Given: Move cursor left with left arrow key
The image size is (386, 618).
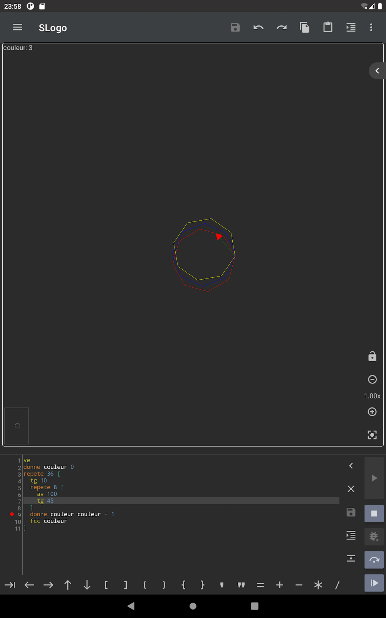Looking at the screenshot, I should [29, 585].
